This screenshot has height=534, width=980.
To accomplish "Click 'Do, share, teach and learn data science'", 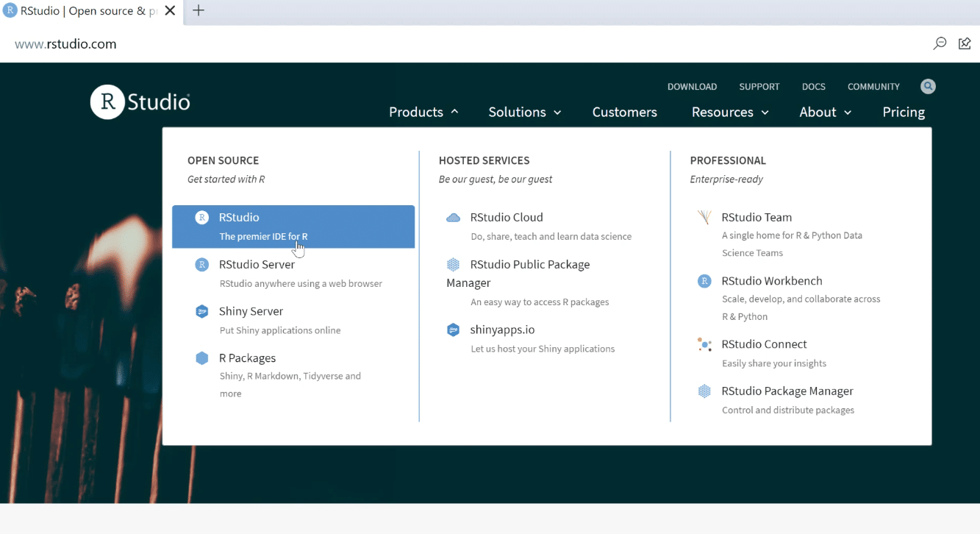I will 551,237.
